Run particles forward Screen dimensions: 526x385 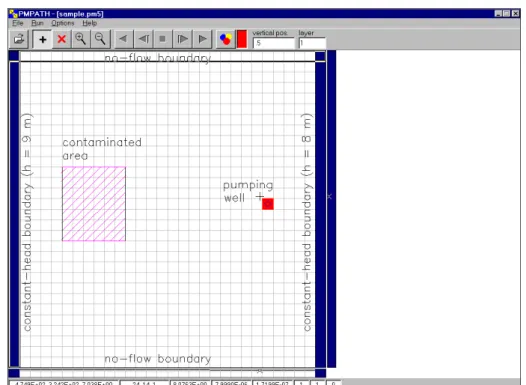202,39
